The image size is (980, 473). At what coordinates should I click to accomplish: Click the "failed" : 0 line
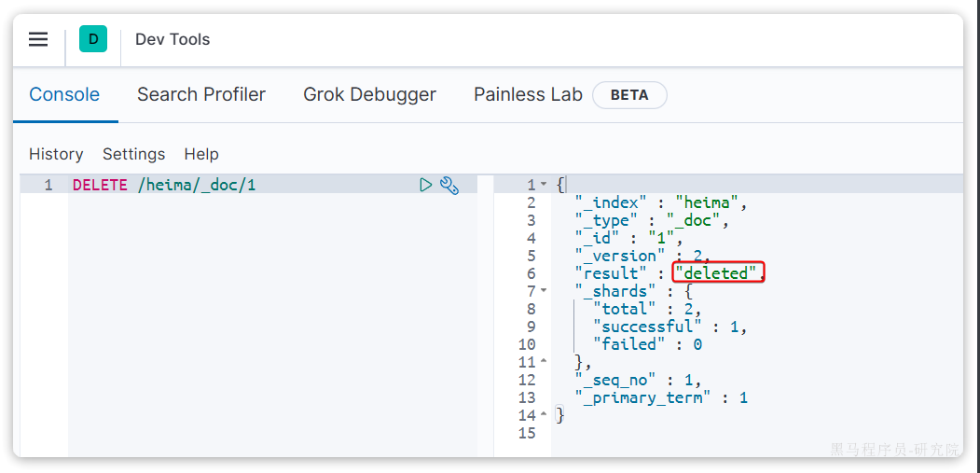click(x=647, y=344)
